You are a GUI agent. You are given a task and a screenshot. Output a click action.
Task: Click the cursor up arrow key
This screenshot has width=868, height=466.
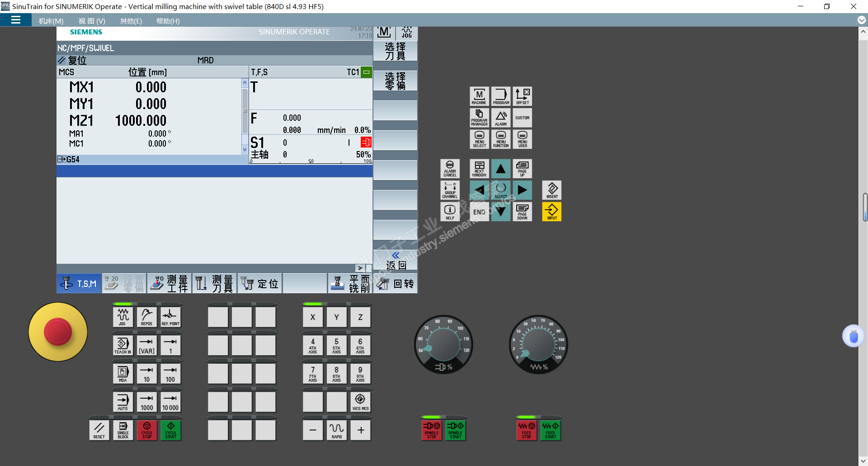click(501, 169)
